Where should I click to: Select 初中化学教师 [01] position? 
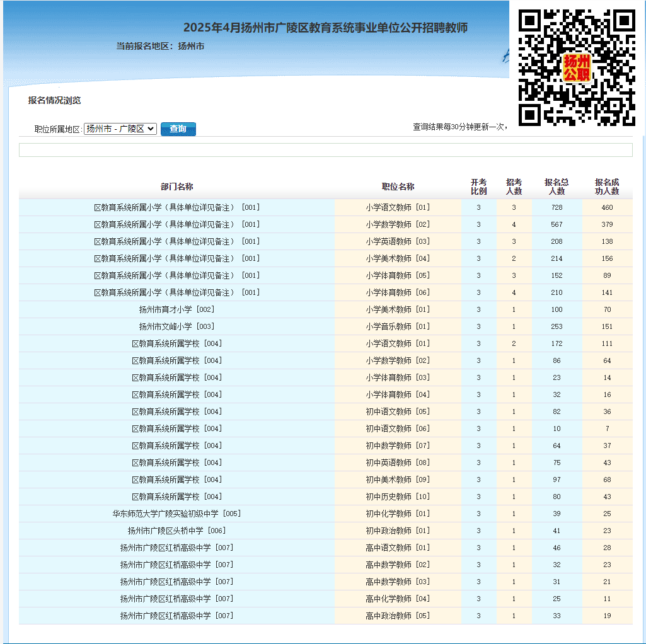point(398,514)
